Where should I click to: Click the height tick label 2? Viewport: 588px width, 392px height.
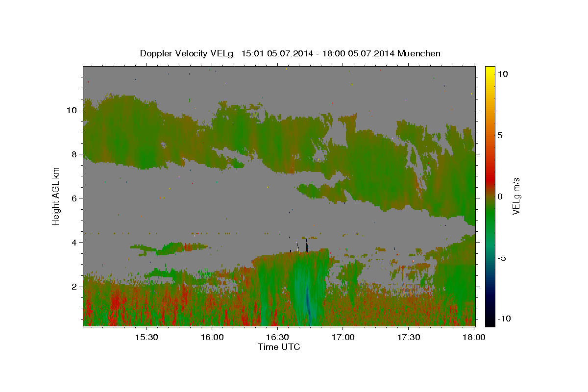74,286
